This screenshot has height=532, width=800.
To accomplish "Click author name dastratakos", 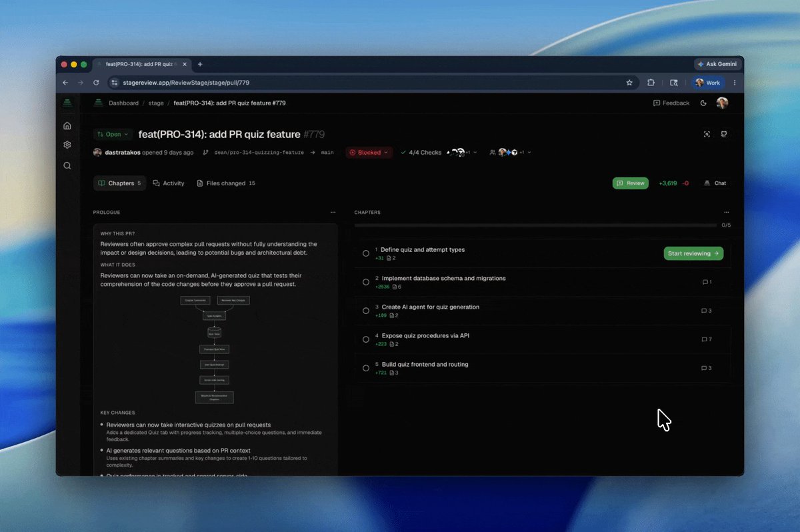I will [x=123, y=153].
